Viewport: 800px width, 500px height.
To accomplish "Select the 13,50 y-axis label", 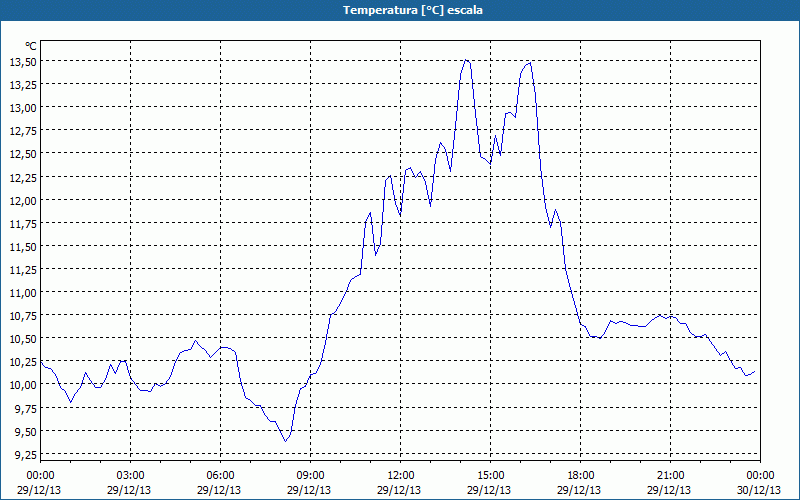I will click(23, 61).
